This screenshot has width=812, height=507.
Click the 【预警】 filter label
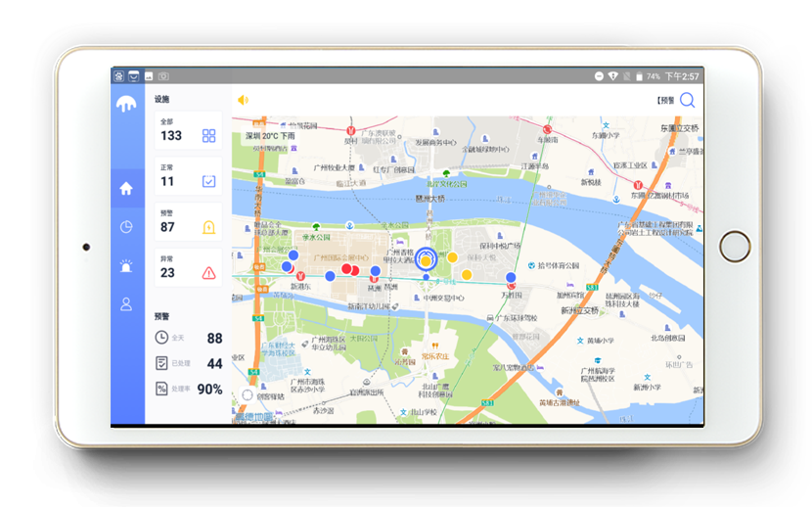(665, 100)
